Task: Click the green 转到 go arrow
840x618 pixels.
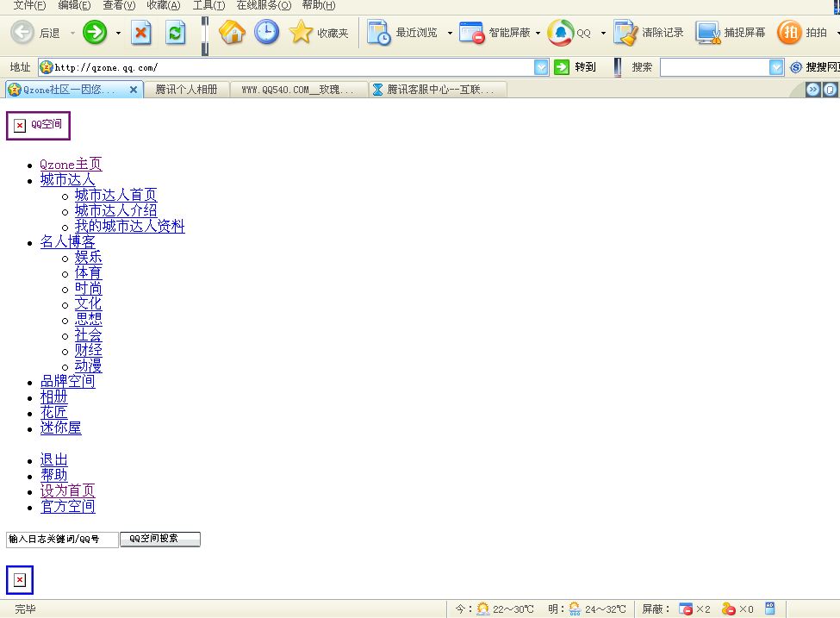Action: click(x=562, y=67)
